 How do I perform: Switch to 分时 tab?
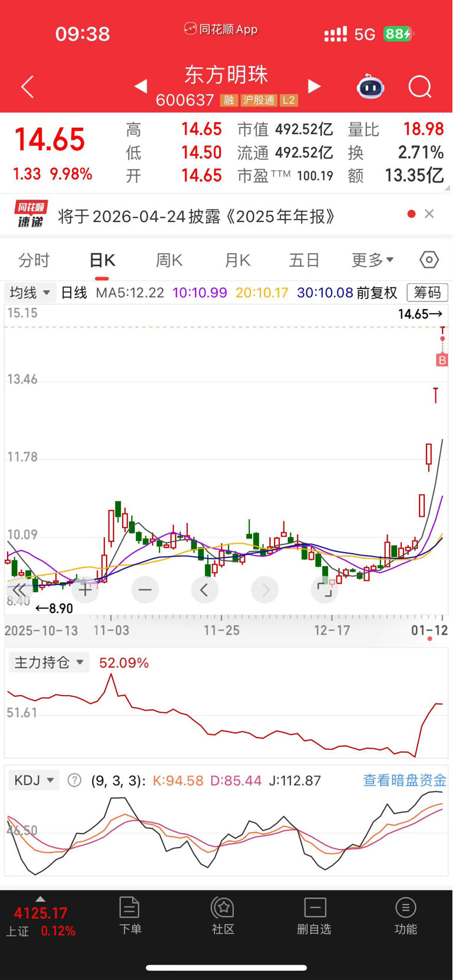point(34,260)
